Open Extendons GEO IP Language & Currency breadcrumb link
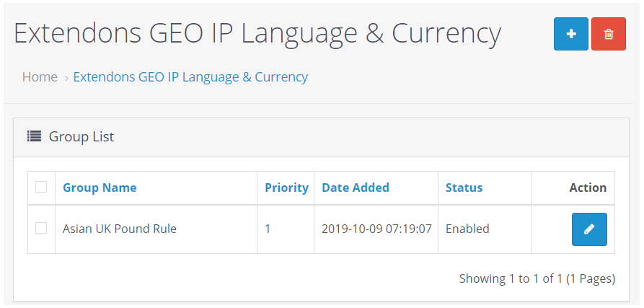The image size is (644, 308). pyautogui.click(x=190, y=76)
